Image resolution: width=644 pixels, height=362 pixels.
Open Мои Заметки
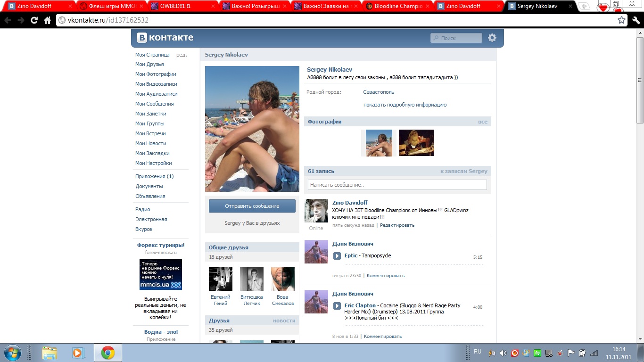(151, 114)
